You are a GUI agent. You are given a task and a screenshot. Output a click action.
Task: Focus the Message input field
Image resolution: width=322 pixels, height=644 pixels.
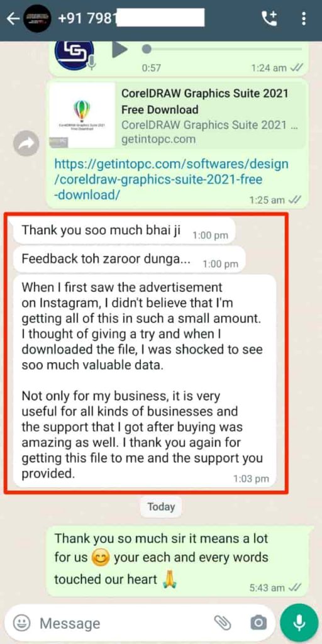click(x=123, y=623)
